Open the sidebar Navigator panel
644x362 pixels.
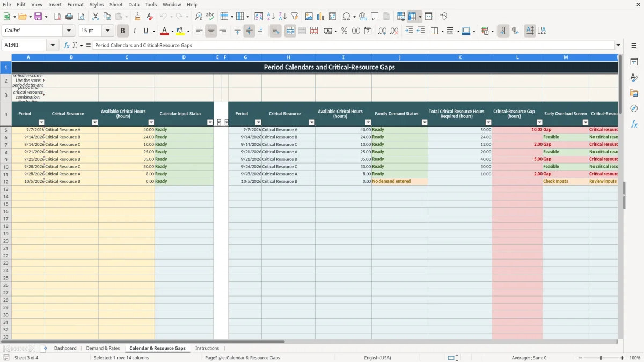click(x=634, y=108)
